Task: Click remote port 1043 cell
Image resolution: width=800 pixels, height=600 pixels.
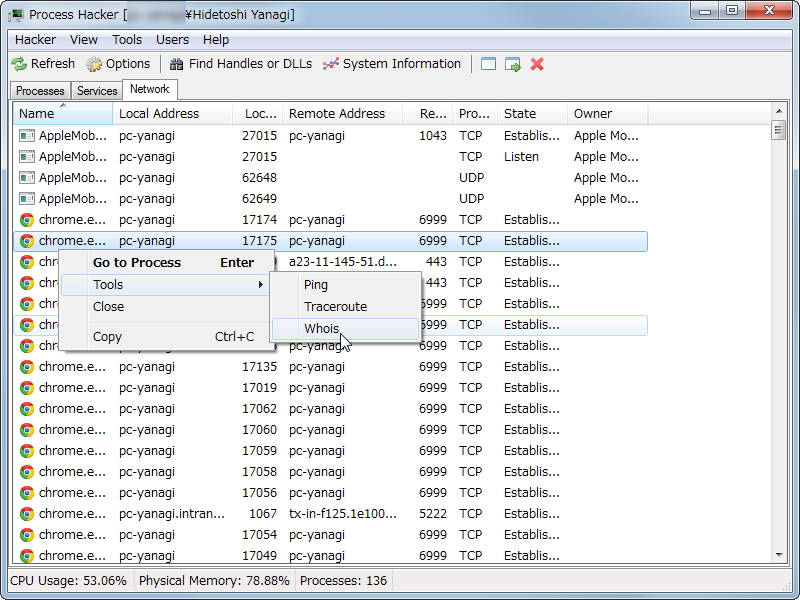Action: (x=433, y=136)
